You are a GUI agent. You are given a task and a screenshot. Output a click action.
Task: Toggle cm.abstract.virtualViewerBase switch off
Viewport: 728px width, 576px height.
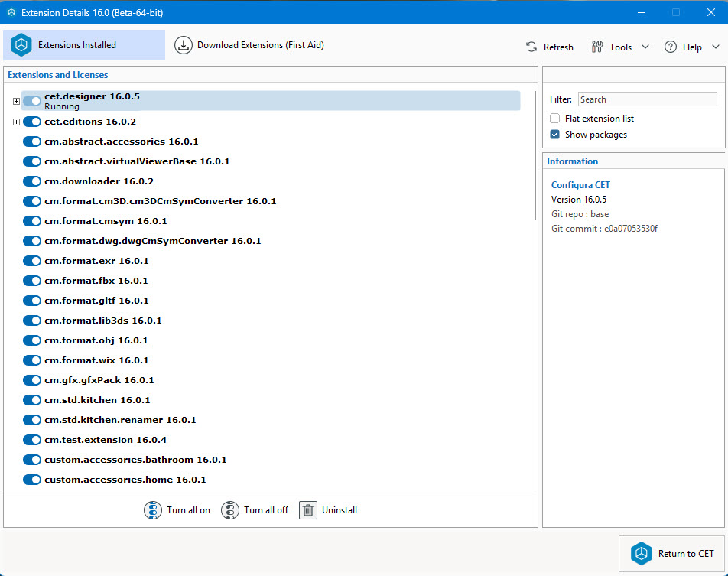[32, 161]
